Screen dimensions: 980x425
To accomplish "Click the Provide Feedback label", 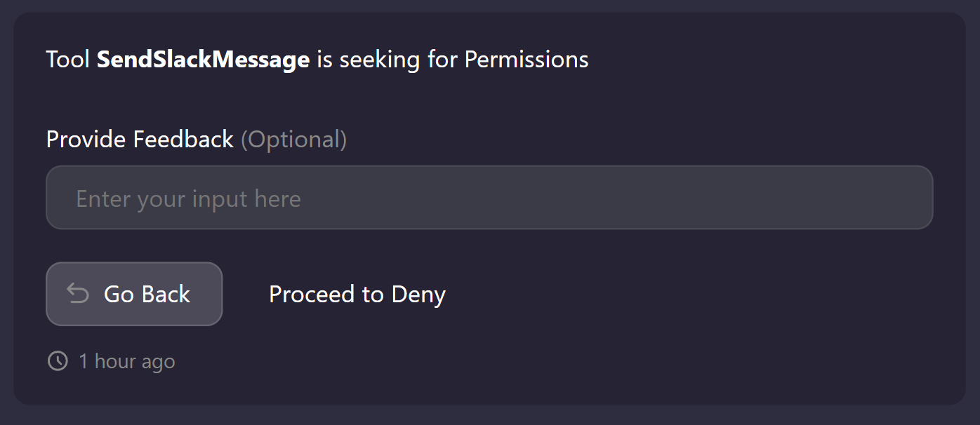I will coord(140,140).
